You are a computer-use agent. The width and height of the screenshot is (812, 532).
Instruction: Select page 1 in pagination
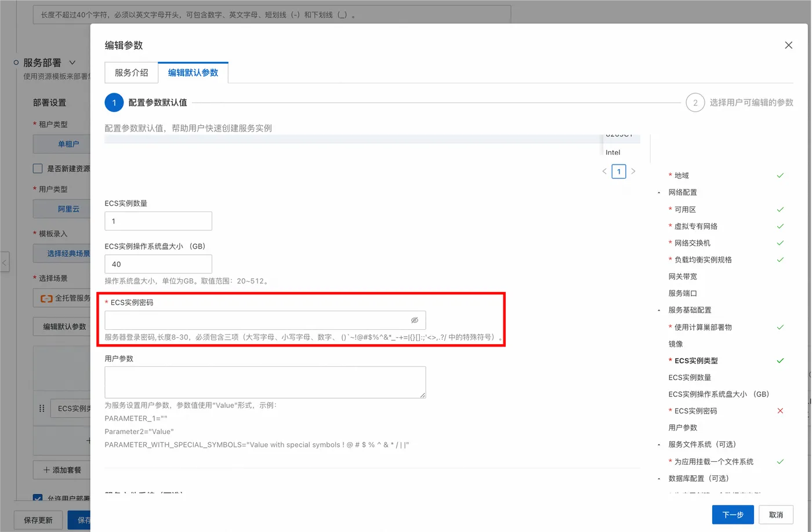tap(619, 172)
